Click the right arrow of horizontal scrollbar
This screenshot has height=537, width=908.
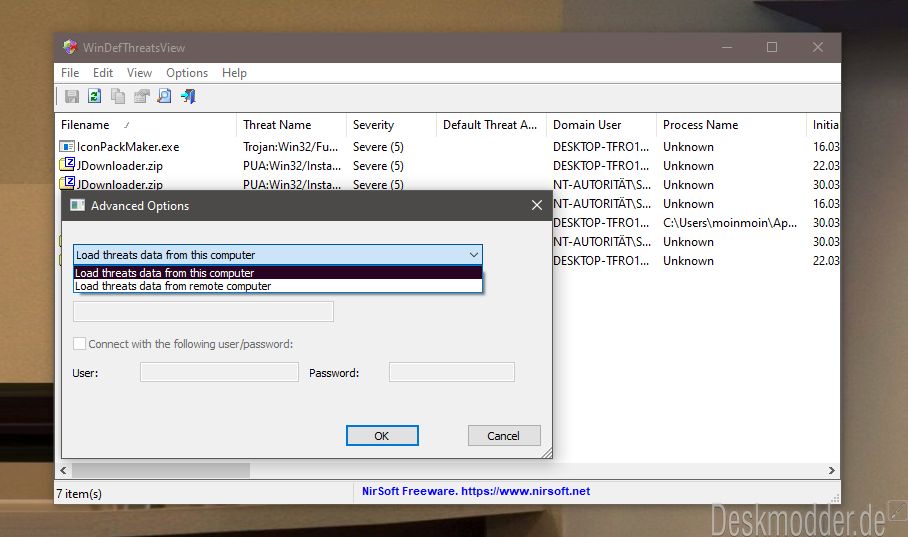click(832, 470)
